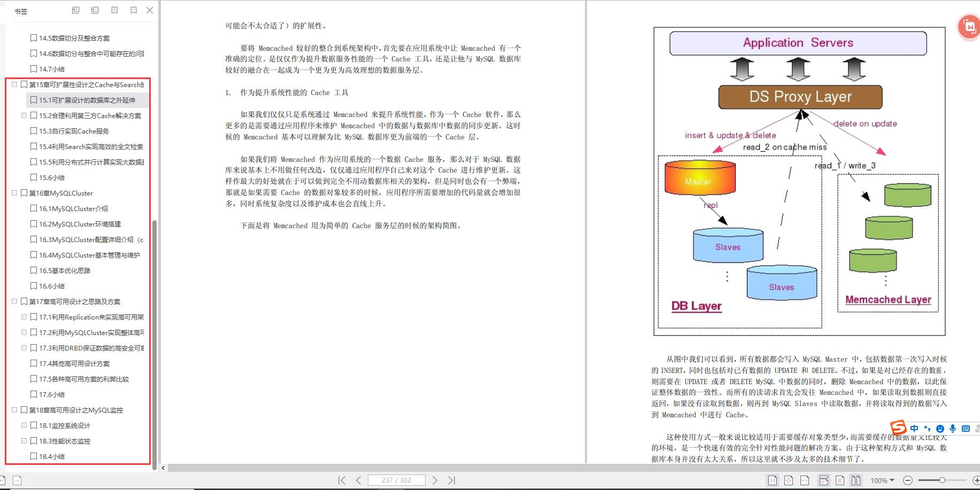Screen dimensions: 980x490
Task: Go to previous page arrow
Action: [358, 480]
